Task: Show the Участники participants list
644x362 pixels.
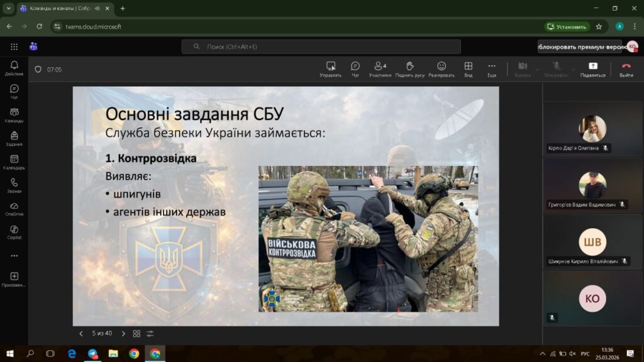Action: tap(380, 69)
